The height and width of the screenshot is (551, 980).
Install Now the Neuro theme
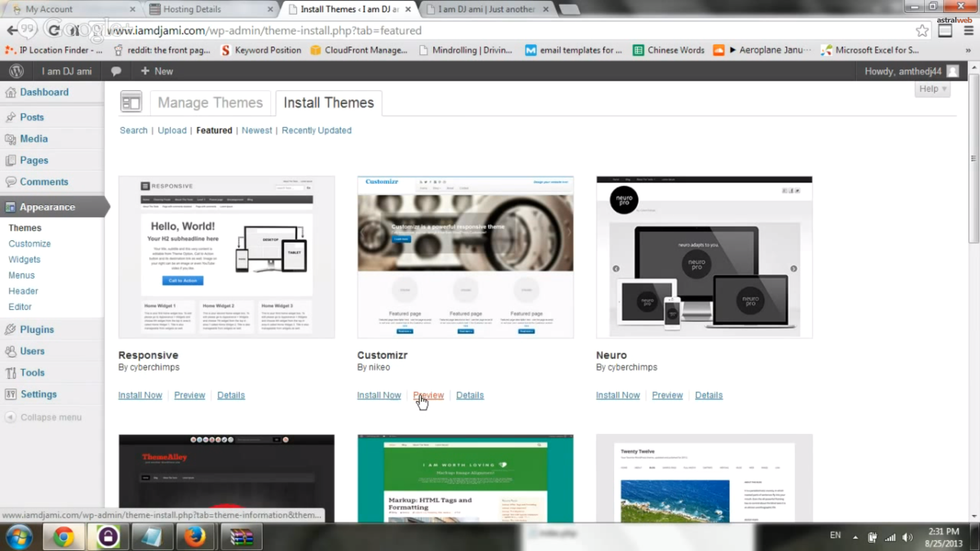click(618, 395)
